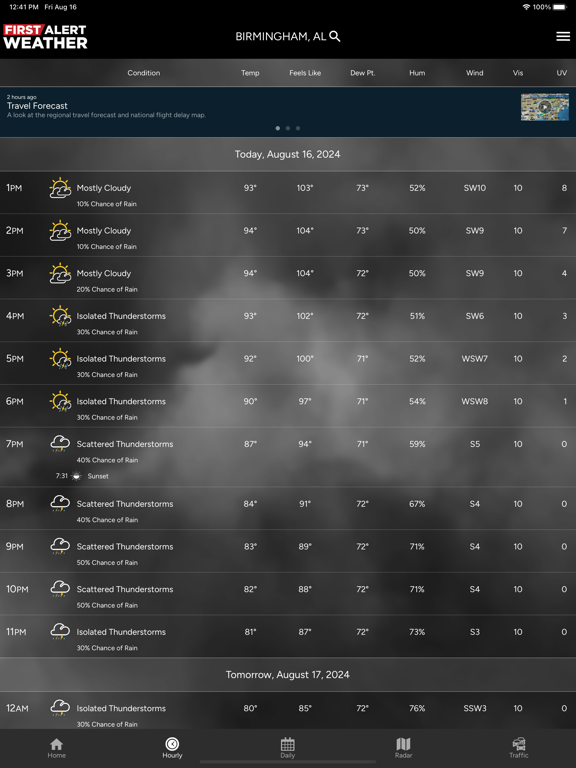Open the hamburger menu
This screenshot has width=576, height=768.
pos(563,36)
